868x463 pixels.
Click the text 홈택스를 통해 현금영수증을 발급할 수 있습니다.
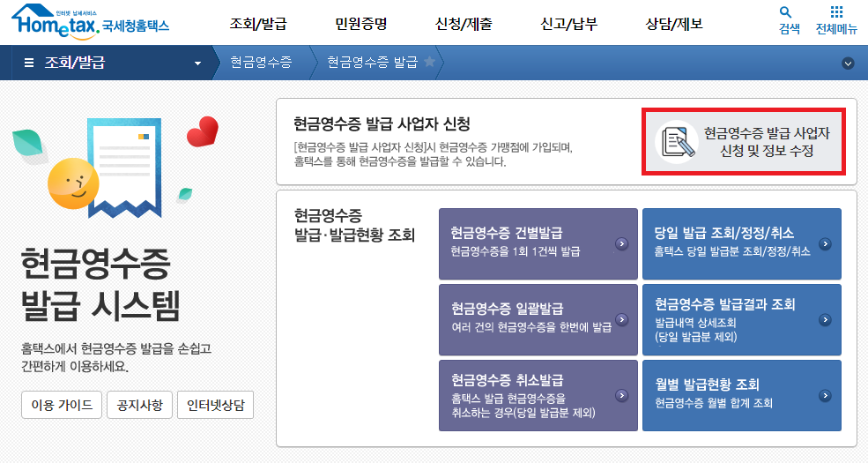click(400, 161)
